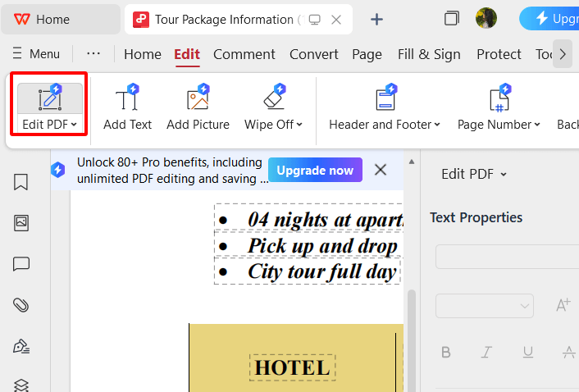The width and height of the screenshot is (579, 392).
Task: Open the comments sidebar panel
Action: pos(21,264)
